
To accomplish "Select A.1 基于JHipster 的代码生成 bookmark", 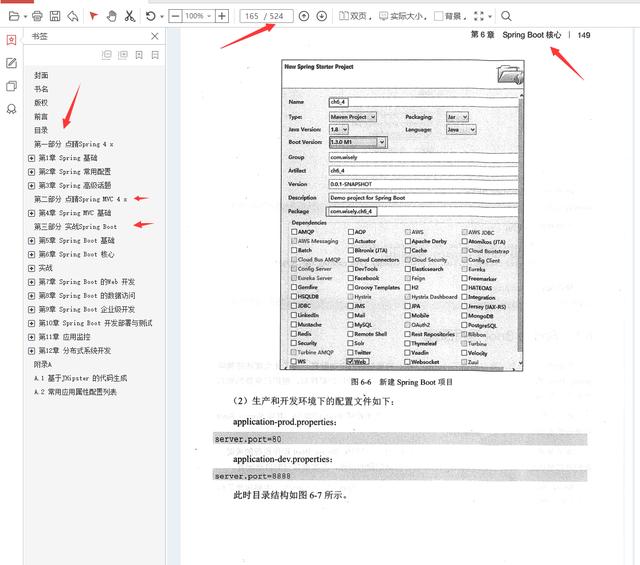I will (x=80, y=378).
